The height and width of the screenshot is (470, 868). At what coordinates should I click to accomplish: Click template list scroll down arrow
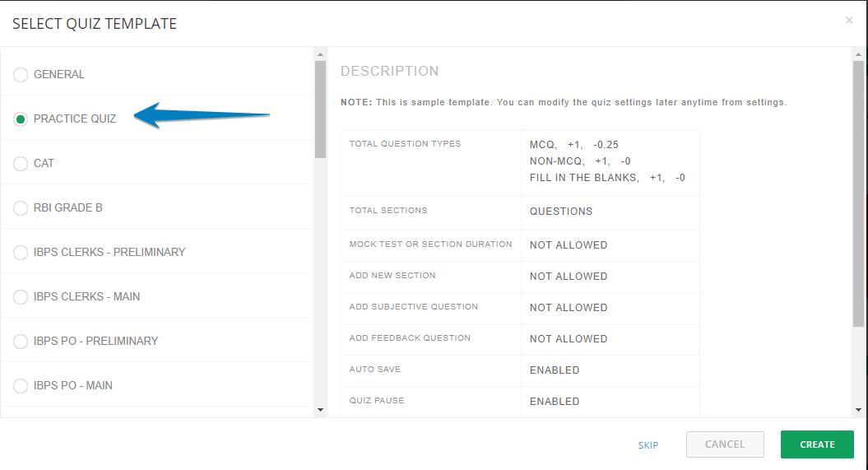click(320, 410)
